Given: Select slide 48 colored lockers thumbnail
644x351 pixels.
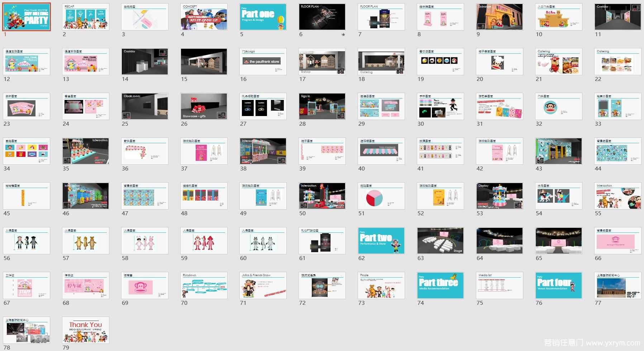Looking at the screenshot, I should tap(204, 196).
